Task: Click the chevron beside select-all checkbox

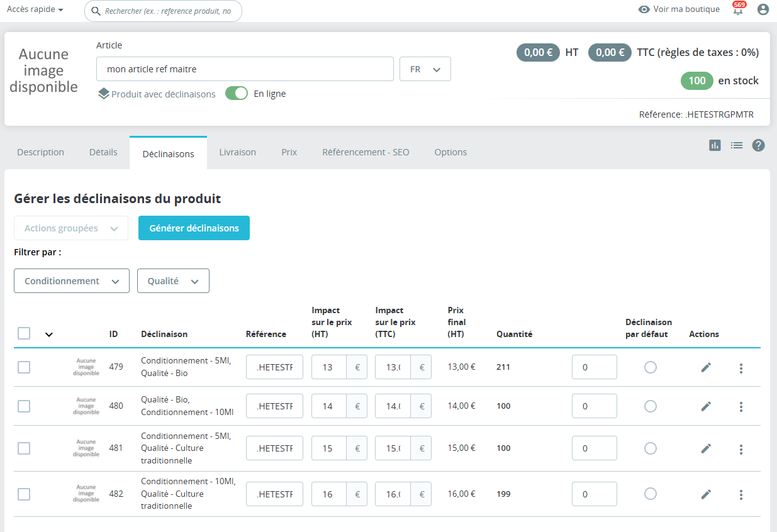Action: point(49,335)
